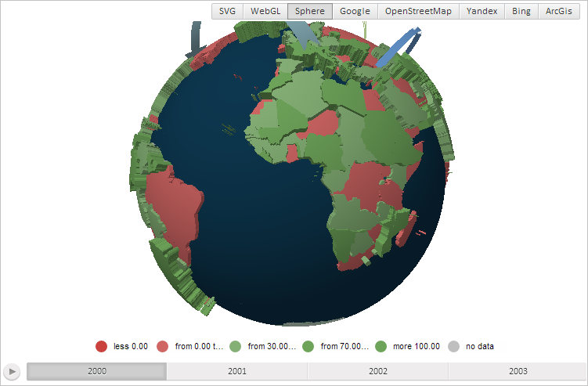This screenshot has height=386, width=588.
Task: Click the 'from 30.00' legend circle
Action: [235, 346]
